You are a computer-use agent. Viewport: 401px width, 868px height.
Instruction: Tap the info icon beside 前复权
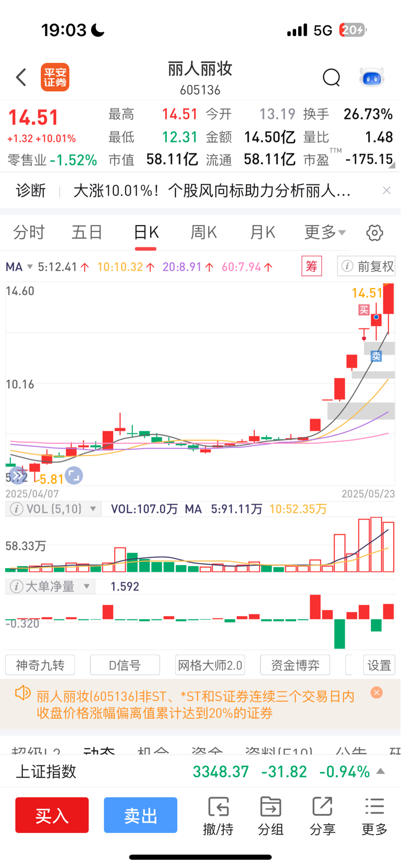[347, 266]
